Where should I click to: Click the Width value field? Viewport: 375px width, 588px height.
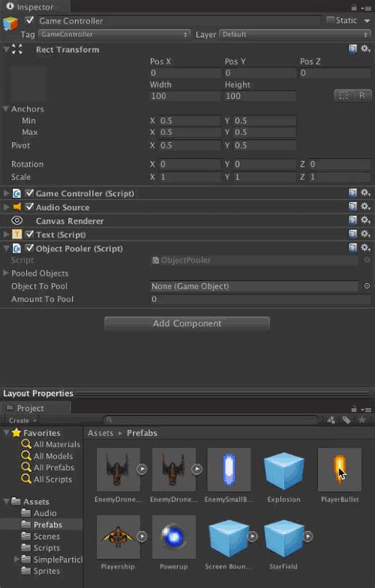tap(185, 96)
